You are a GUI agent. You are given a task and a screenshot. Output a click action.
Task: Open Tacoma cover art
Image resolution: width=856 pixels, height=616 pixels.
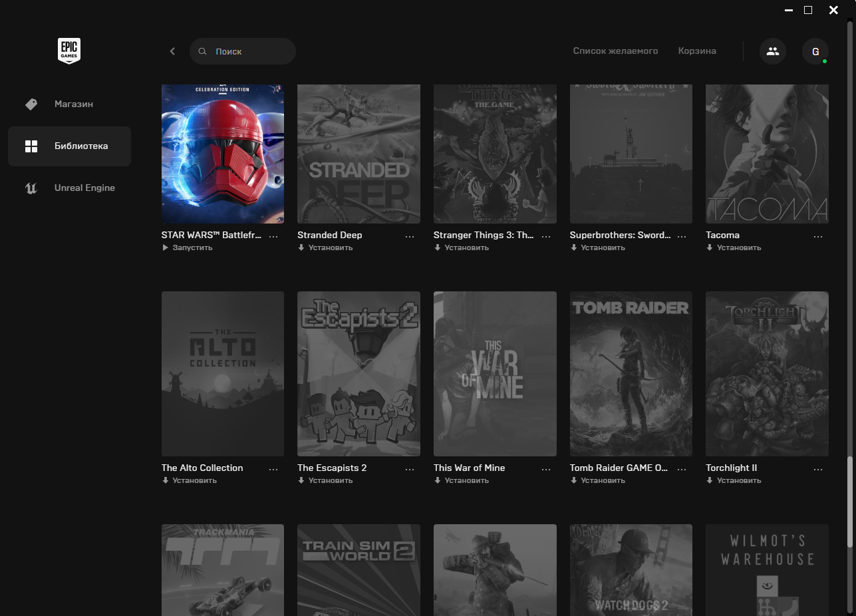point(767,154)
